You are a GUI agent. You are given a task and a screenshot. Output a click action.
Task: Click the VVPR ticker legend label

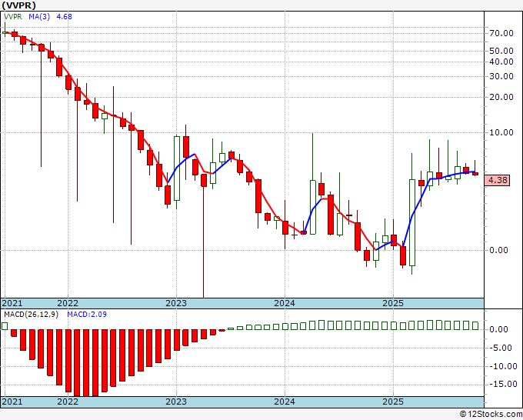[x=12, y=17]
